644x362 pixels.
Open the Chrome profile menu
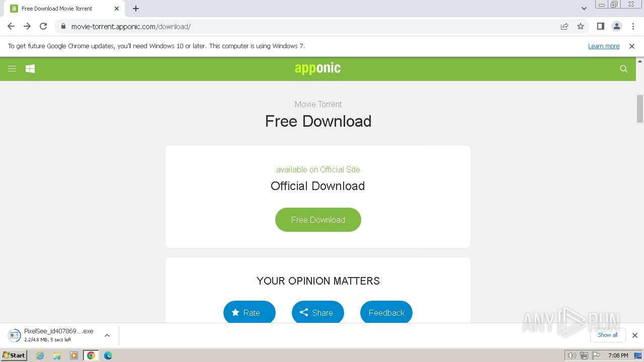[x=616, y=26]
